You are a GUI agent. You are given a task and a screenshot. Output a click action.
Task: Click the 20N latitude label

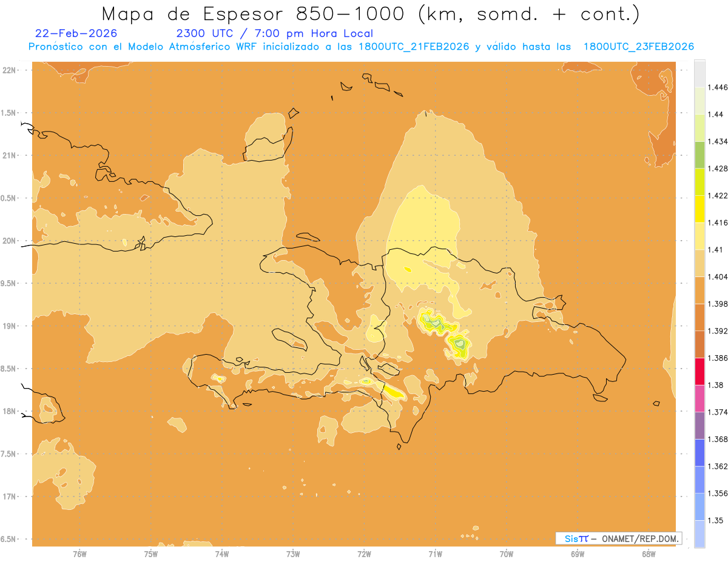9,241
